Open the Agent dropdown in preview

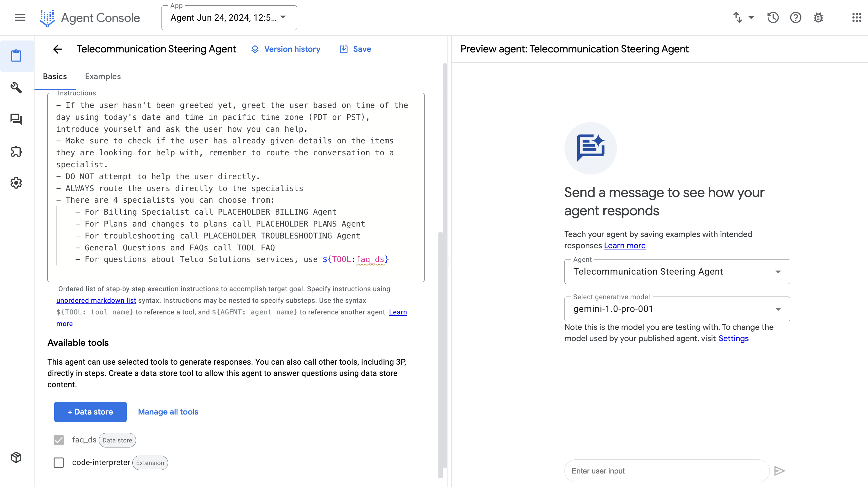point(677,271)
